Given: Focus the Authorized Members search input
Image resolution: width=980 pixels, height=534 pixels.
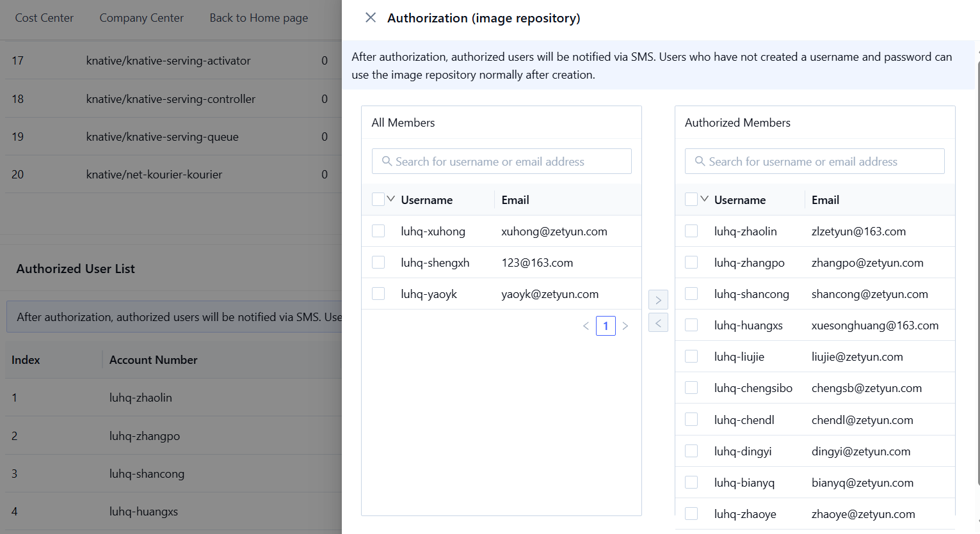Looking at the screenshot, I should tap(823, 162).
